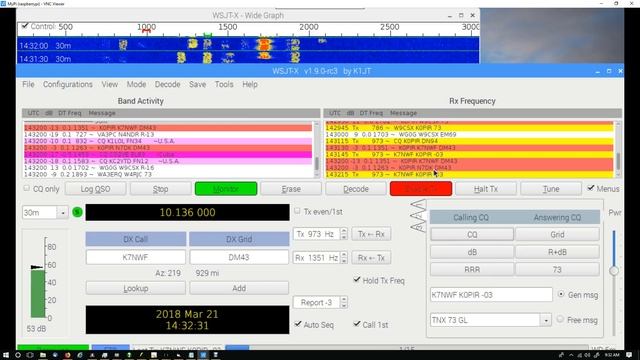640x360 pixels.
Task: Click the R+dB message button
Action: (557, 252)
